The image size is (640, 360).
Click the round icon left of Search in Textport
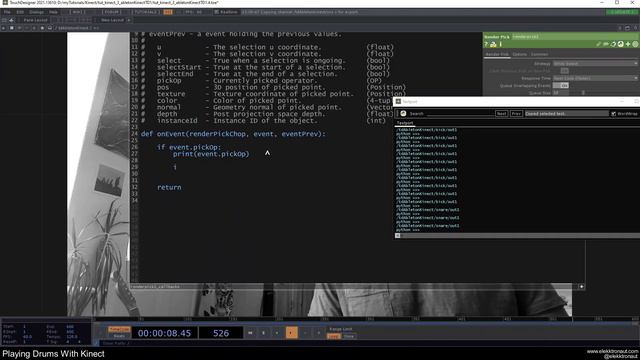403,113
